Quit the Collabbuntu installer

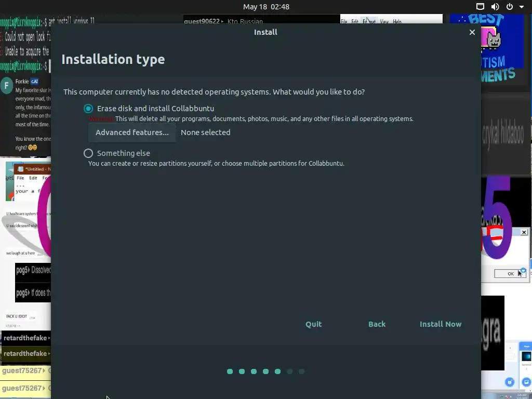(313, 324)
